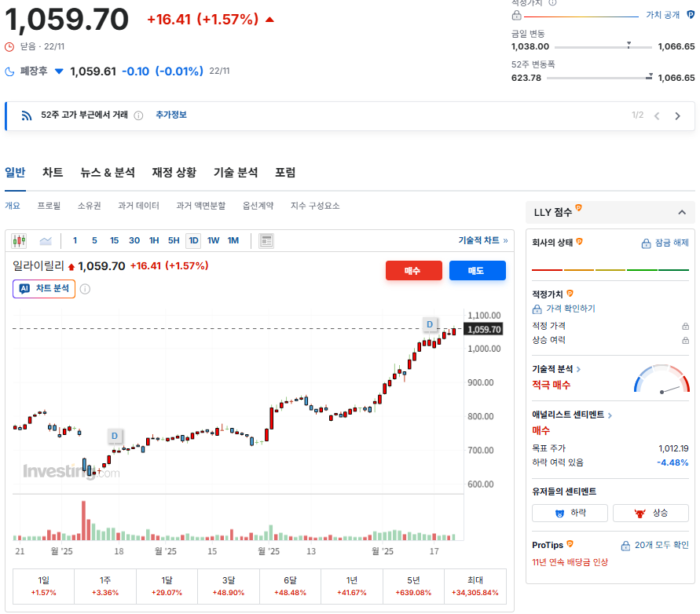Click the 추가정보 link
The image size is (700, 614).
coord(171,115)
